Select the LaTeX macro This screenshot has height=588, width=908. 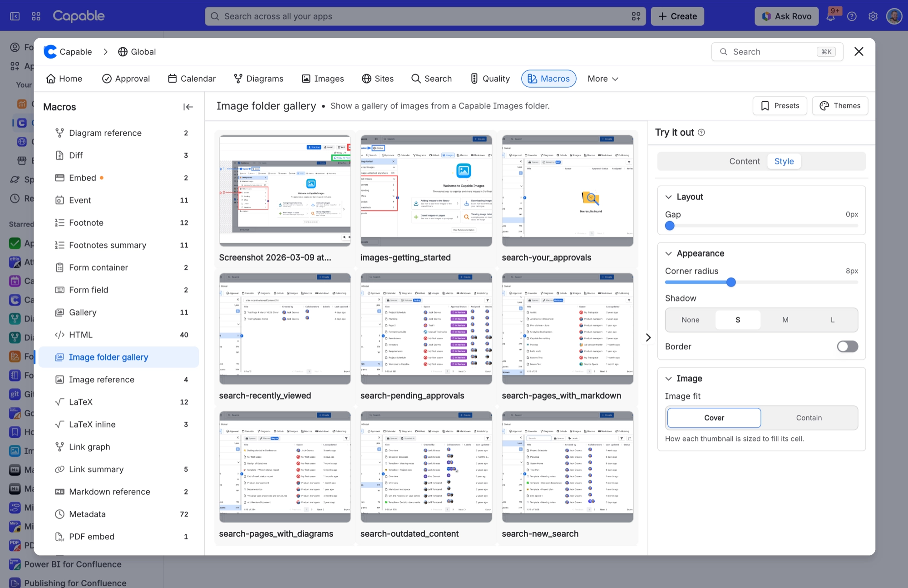(x=119, y=402)
